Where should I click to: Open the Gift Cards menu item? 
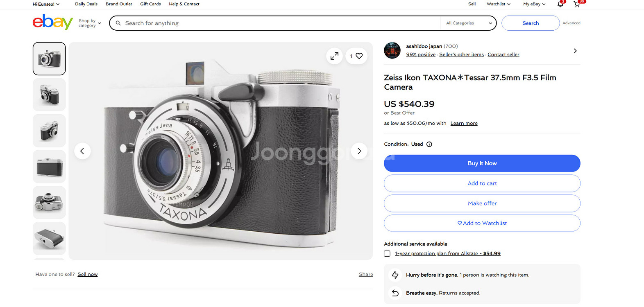click(x=150, y=4)
